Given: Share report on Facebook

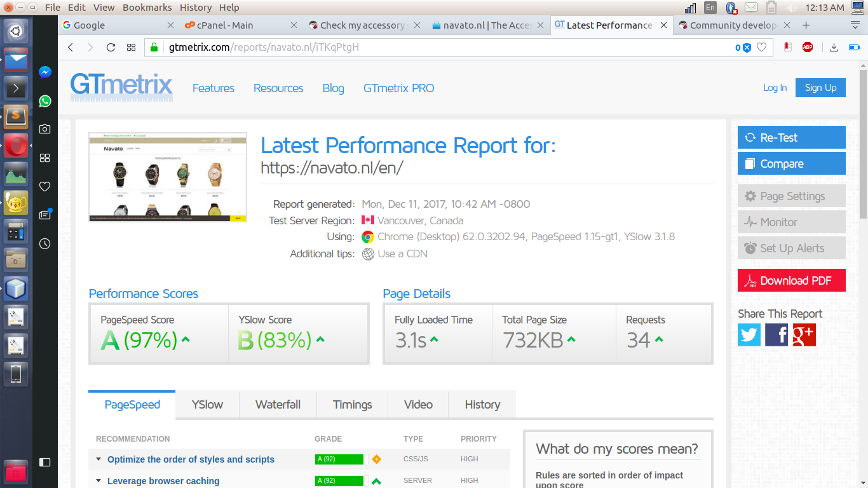Looking at the screenshot, I should 776,335.
